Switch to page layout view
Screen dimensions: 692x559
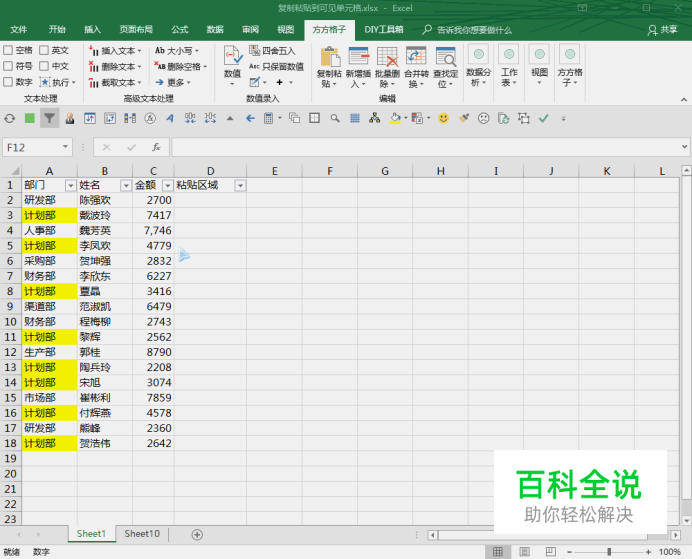tap(524, 551)
